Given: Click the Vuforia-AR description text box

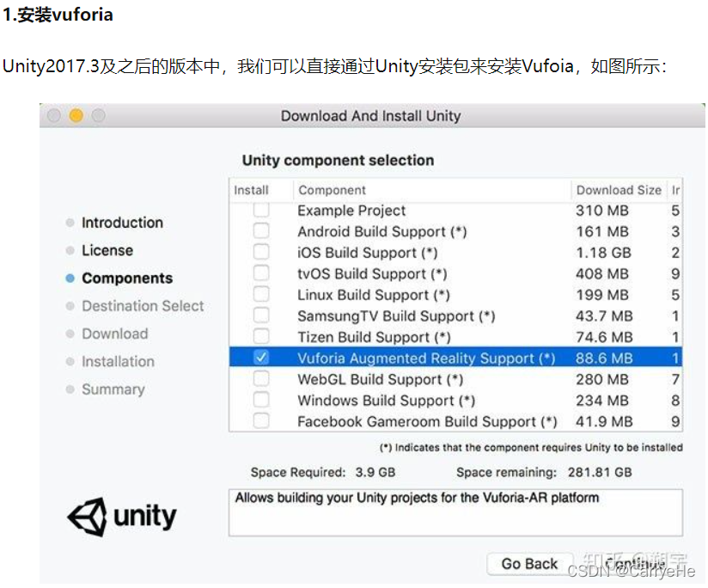Looking at the screenshot, I should point(455,512).
